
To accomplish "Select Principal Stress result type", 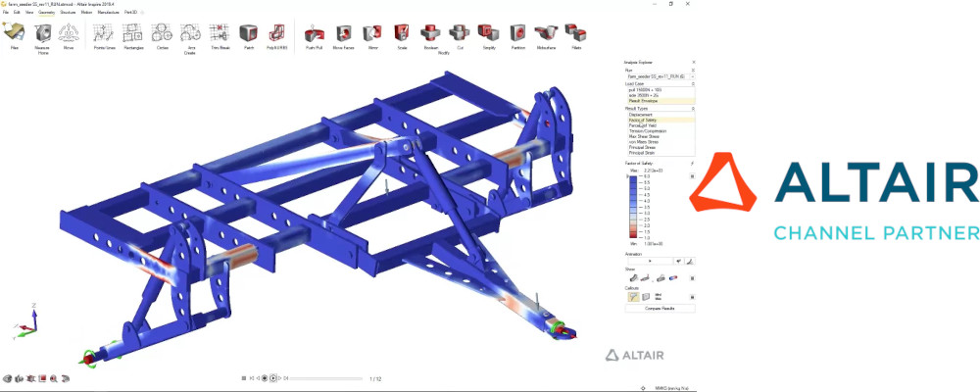I will coord(660,147).
